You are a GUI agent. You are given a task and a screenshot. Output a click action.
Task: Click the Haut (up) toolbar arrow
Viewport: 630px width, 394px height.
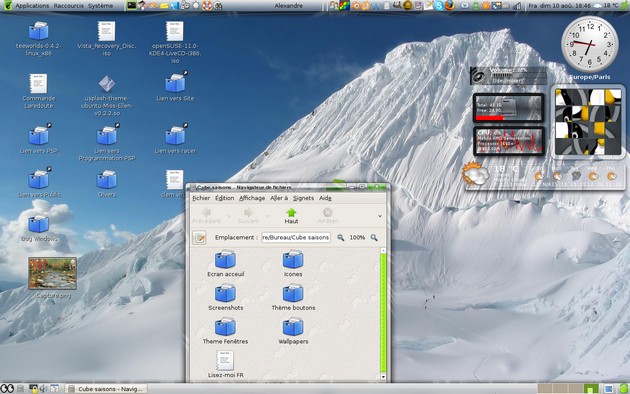[x=291, y=216]
